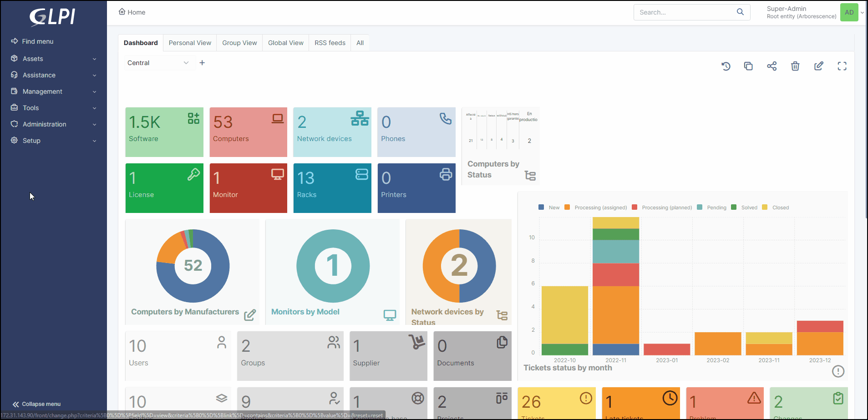
Task: Open the Network devices card
Action: 332,132
